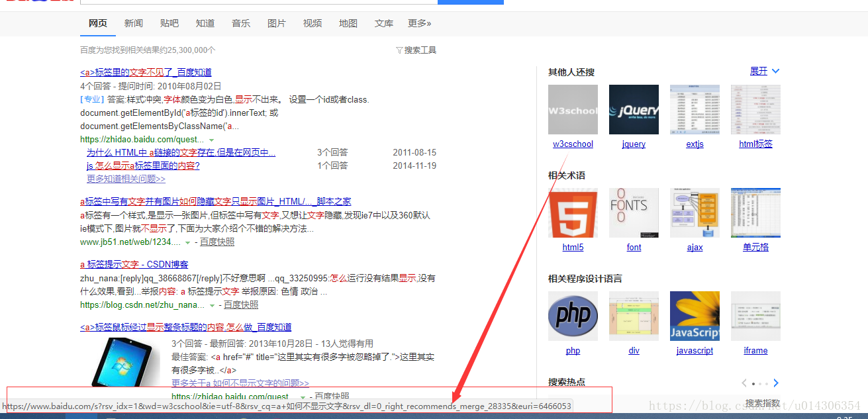Click the iframe thumbnail image
The width and height of the screenshot is (868, 419).
(755, 316)
